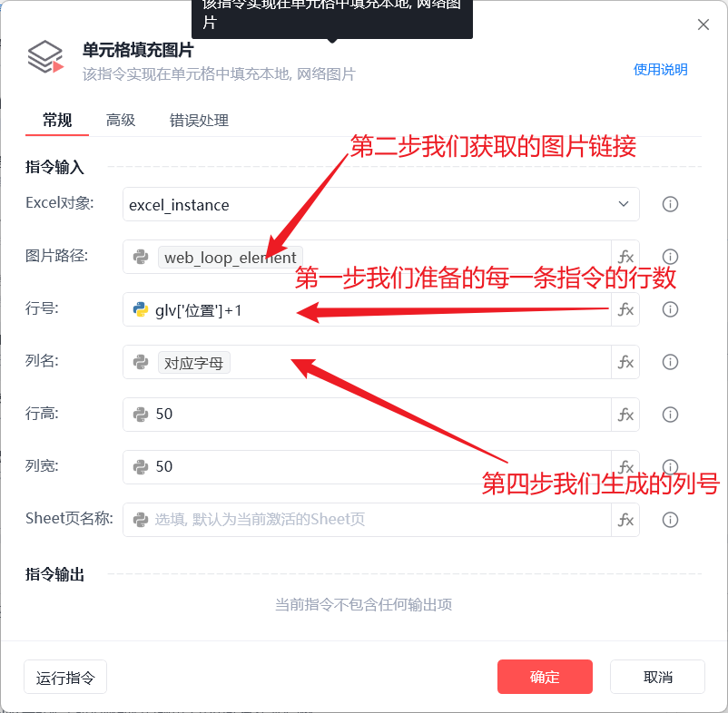Click fx button for Sheet页名称 field
728x713 pixels.
click(625, 520)
